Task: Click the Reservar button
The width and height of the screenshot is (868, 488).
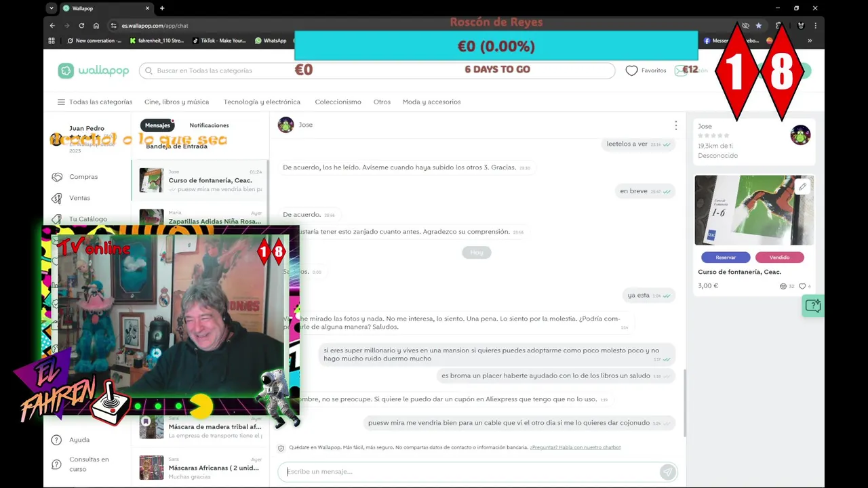Action: (726, 258)
